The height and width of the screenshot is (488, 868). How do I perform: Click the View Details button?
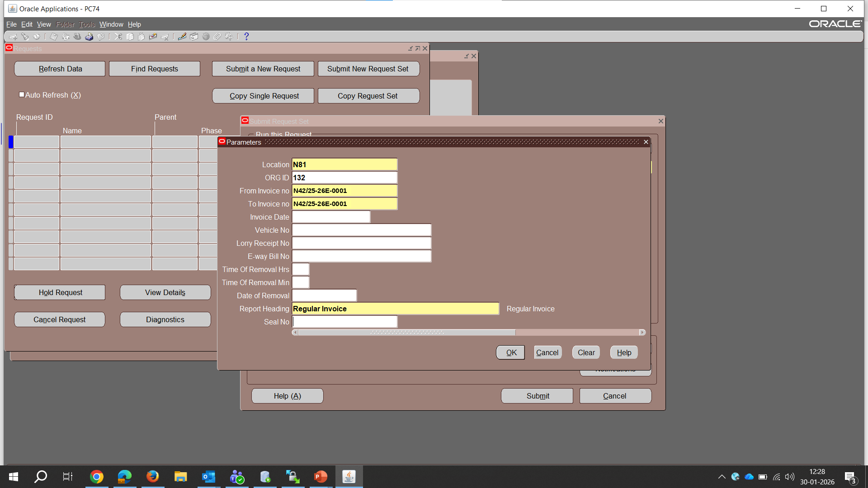(x=165, y=292)
